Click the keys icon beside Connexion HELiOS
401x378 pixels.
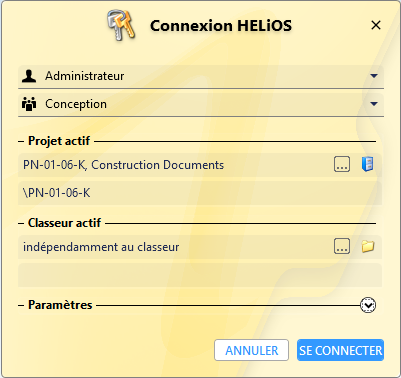coord(121,26)
